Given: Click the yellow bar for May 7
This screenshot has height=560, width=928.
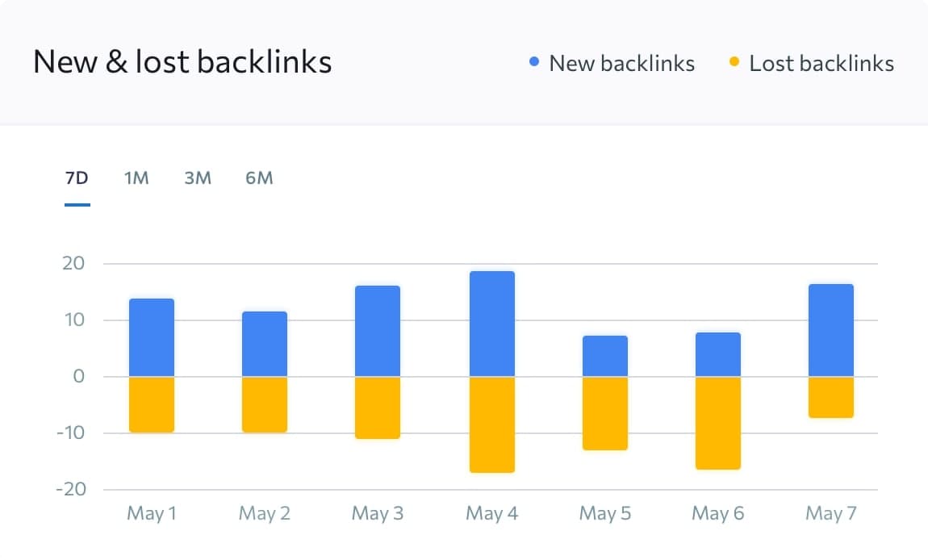Looking at the screenshot, I should [x=831, y=397].
